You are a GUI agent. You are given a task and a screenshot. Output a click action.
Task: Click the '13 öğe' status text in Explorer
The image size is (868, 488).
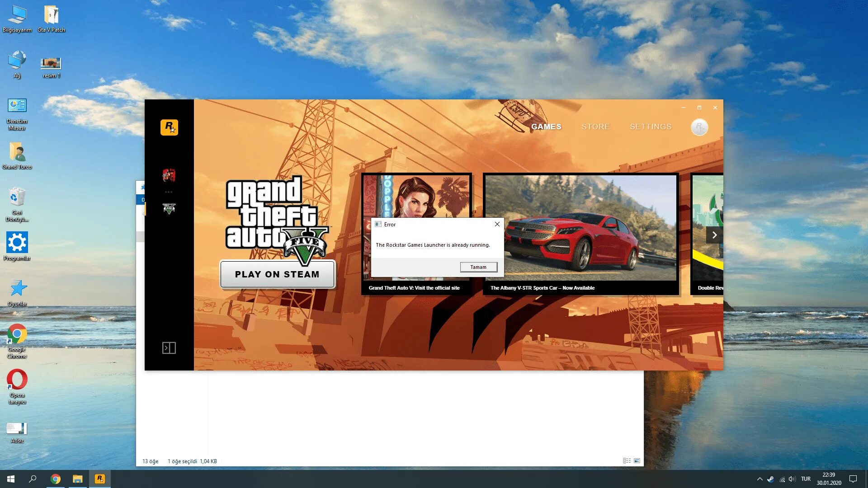(150, 461)
